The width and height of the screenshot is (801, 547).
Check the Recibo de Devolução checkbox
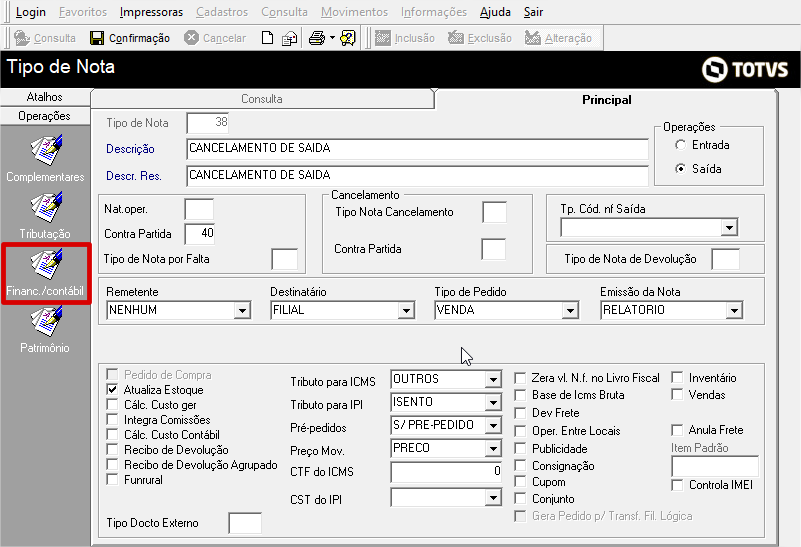coord(112,450)
